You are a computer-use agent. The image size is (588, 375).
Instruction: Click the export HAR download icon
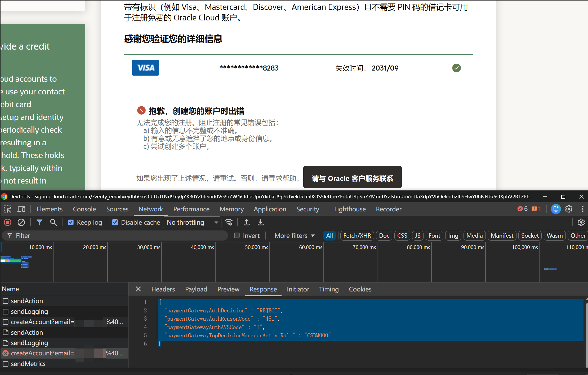click(x=261, y=222)
